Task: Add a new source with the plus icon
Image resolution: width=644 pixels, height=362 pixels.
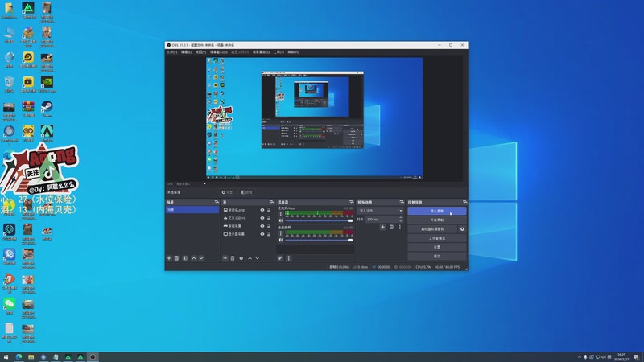Action: pyautogui.click(x=225, y=258)
